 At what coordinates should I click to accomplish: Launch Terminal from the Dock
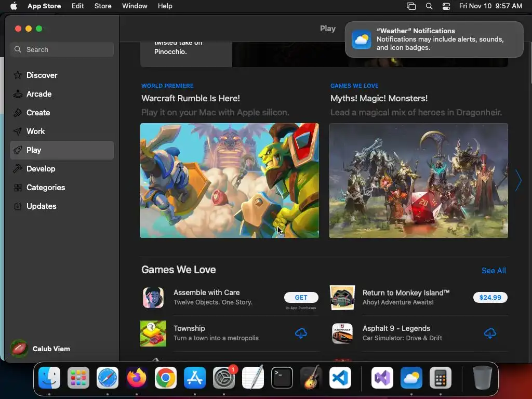pos(282,378)
